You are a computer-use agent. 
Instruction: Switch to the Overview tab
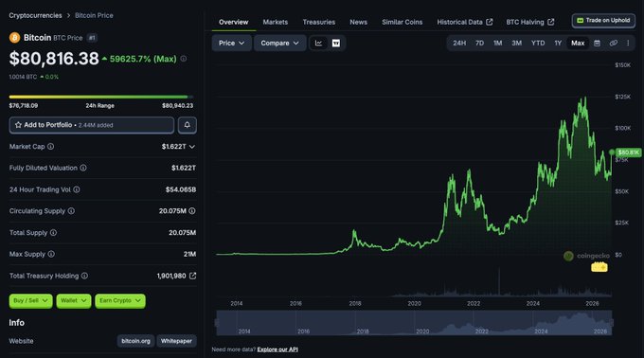(x=233, y=22)
